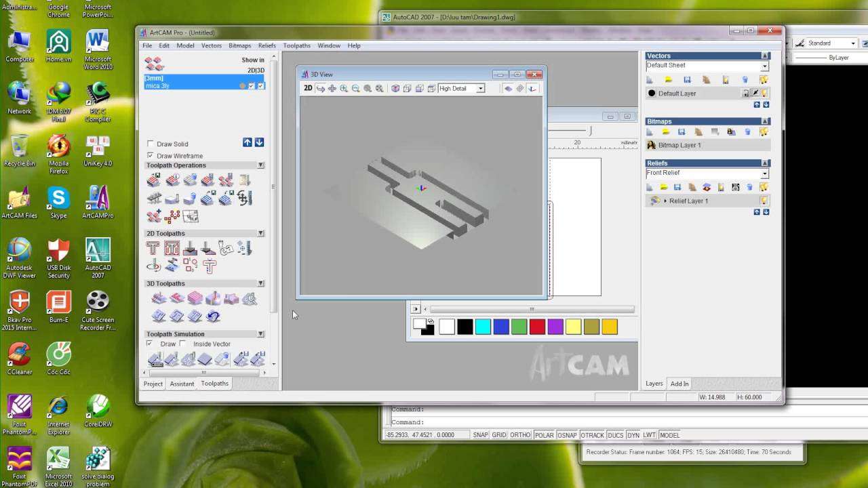Click the Delete vector layer bin icon

tap(745, 80)
